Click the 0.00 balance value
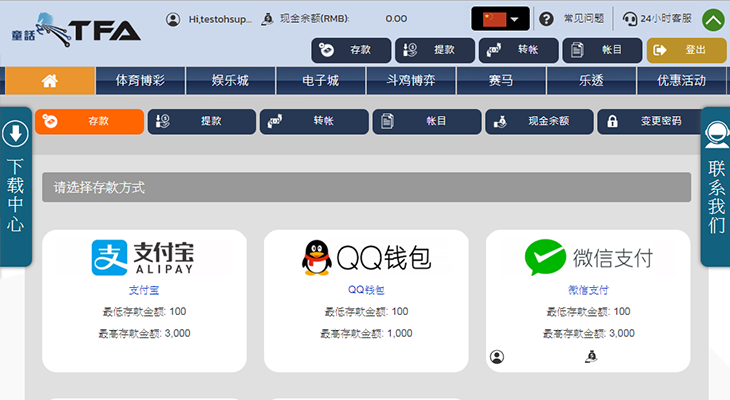 click(396, 19)
